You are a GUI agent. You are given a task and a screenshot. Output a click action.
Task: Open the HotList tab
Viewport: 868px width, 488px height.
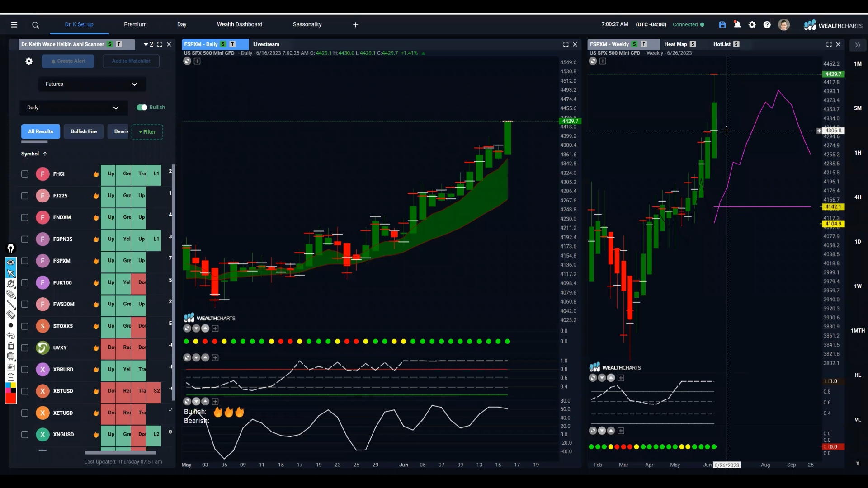click(x=722, y=44)
